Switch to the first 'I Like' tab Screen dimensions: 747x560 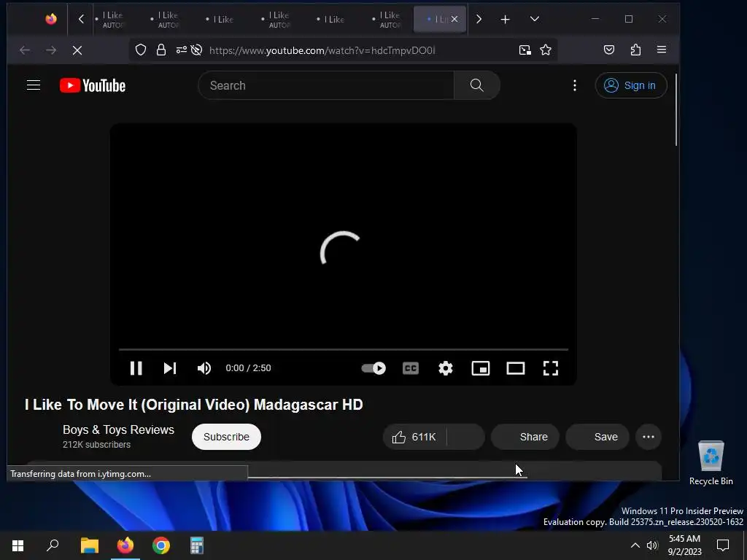coord(113,19)
